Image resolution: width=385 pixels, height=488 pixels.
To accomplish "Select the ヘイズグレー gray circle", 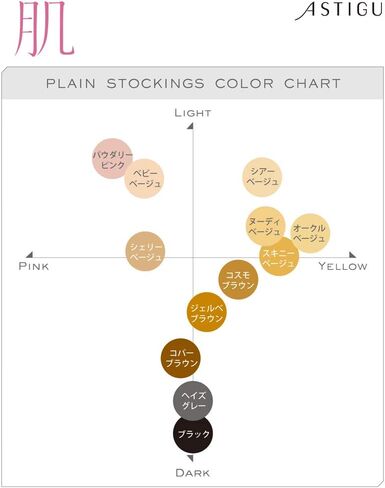I will point(193,401).
